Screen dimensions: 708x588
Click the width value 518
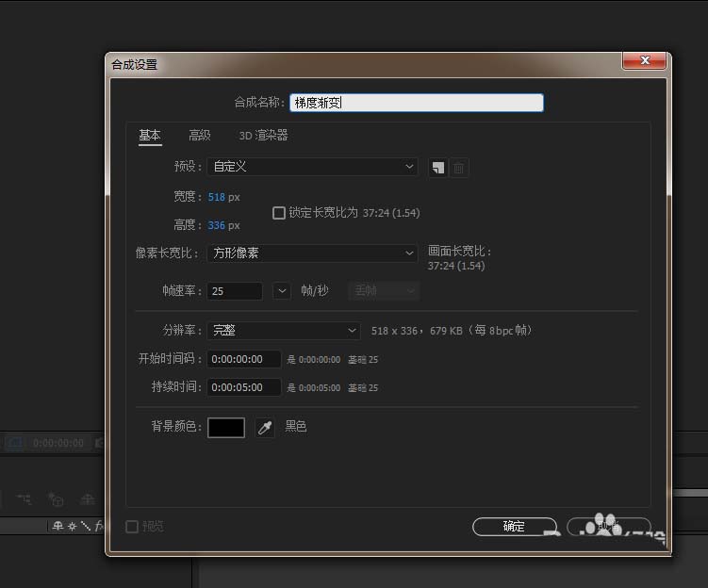(x=216, y=197)
